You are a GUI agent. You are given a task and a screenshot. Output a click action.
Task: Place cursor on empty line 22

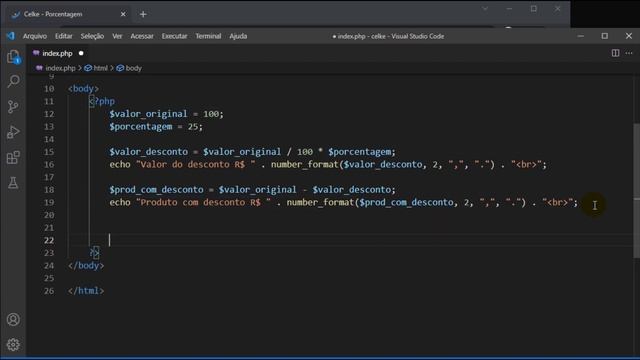[350, 240]
